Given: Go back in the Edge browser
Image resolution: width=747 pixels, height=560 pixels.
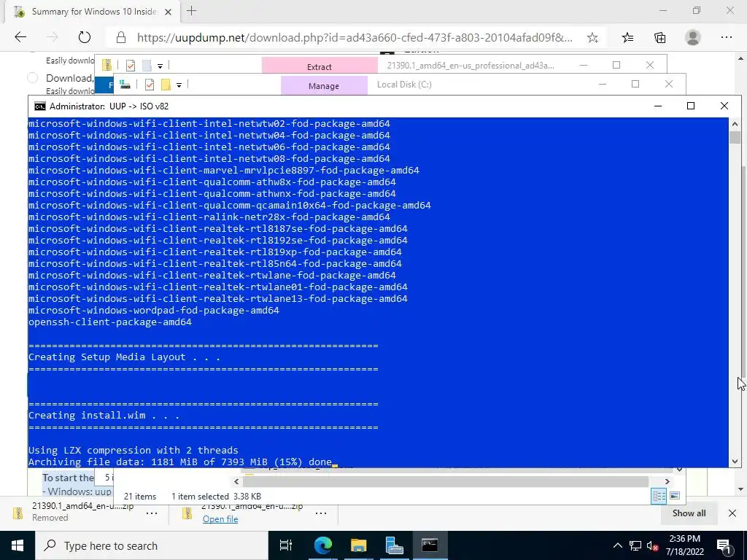Looking at the screenshot, I should [x=20, y=37].
